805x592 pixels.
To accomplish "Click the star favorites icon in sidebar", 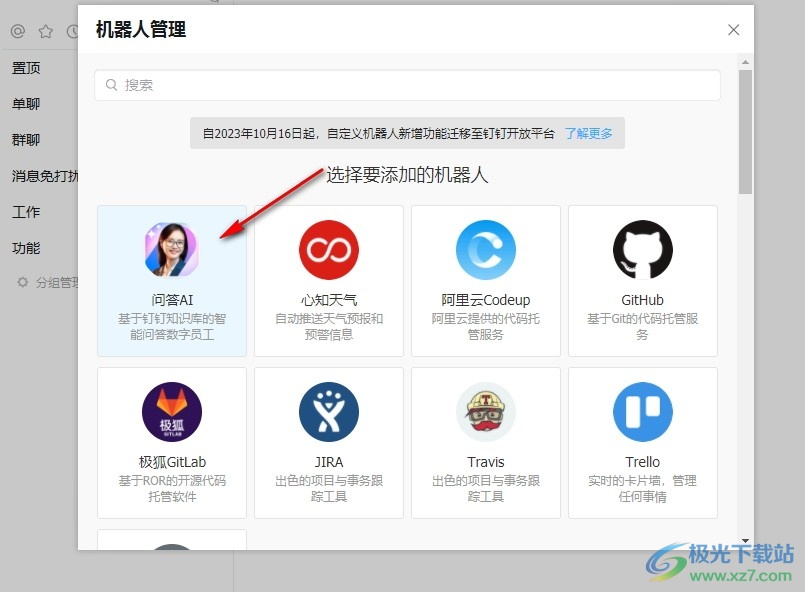I will pyautogui.click(x=46, y=31).
